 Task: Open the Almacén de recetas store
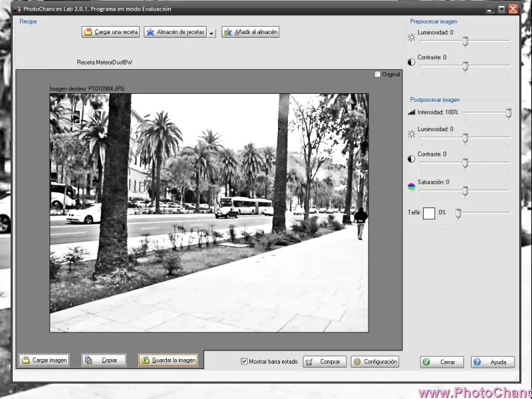click(x=176, y=32)
